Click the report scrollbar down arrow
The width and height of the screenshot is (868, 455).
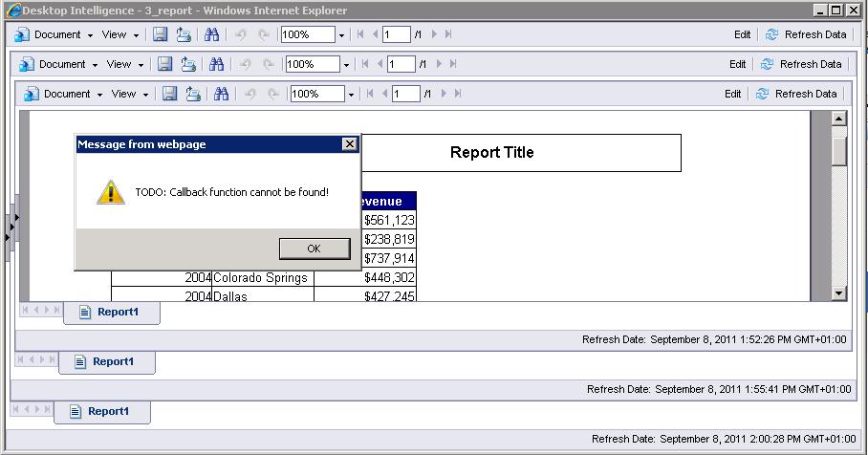839,293
